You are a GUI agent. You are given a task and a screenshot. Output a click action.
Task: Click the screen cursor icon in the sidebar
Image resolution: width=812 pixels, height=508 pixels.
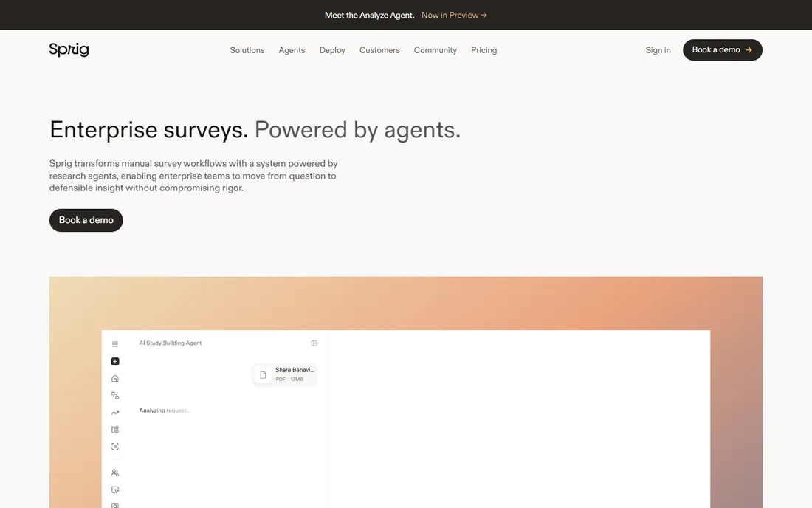point(115,490)
